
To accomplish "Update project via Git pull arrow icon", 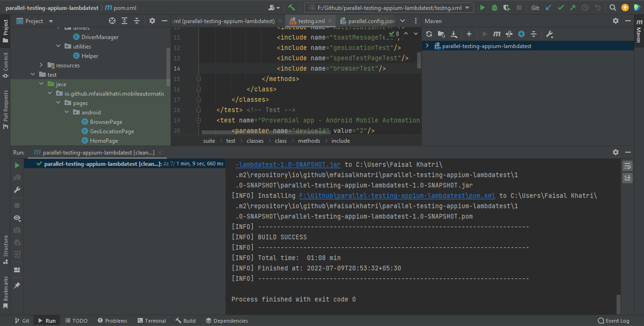I will 548,7.
